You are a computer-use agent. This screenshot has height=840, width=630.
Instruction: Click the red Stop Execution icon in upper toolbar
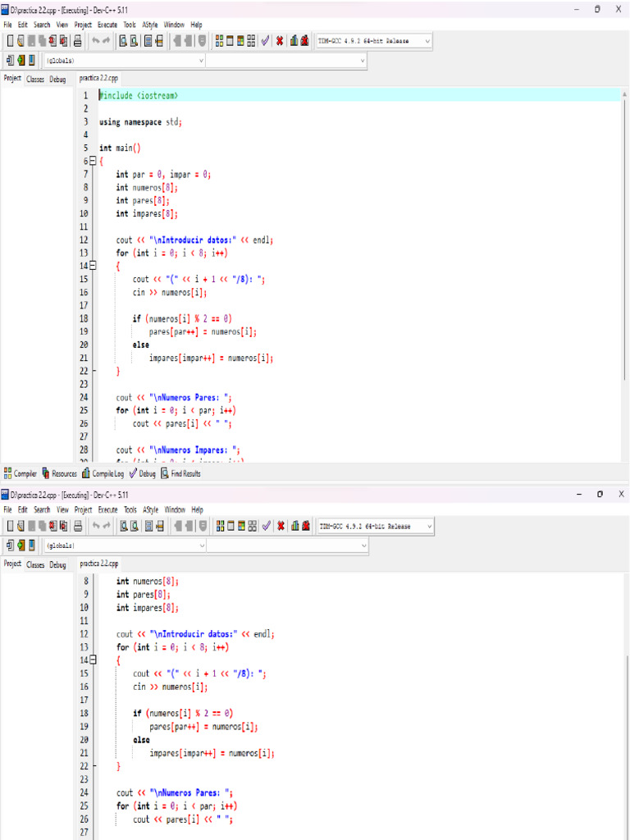280,41
